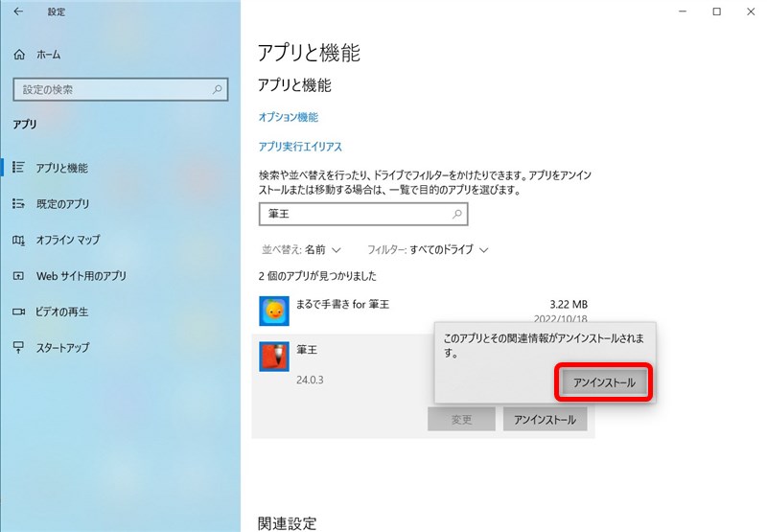Click the video camera icon beside ビデオの再生
Screen dimensions: 767x532
click(18, 312)
